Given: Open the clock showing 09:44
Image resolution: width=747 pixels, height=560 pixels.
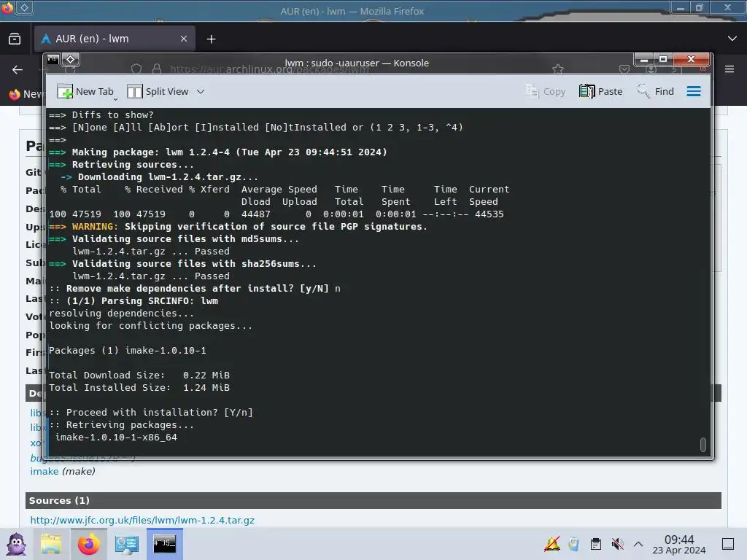Looking at the screenshot, I should point(679,544).
